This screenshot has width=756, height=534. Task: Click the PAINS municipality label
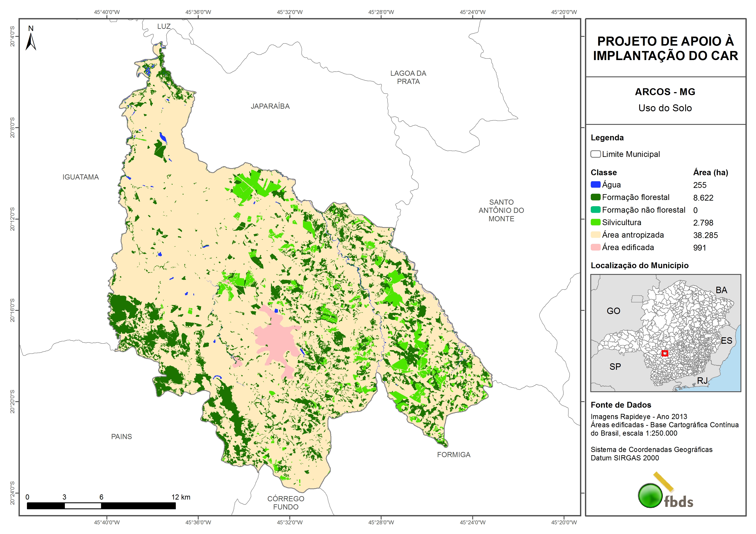click(122, 436)
